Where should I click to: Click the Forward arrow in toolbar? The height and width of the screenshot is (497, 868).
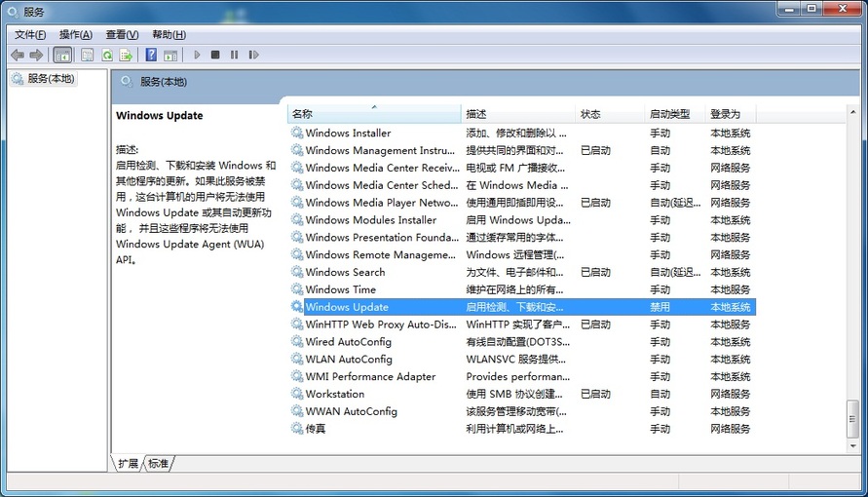(x=36, y=55)
